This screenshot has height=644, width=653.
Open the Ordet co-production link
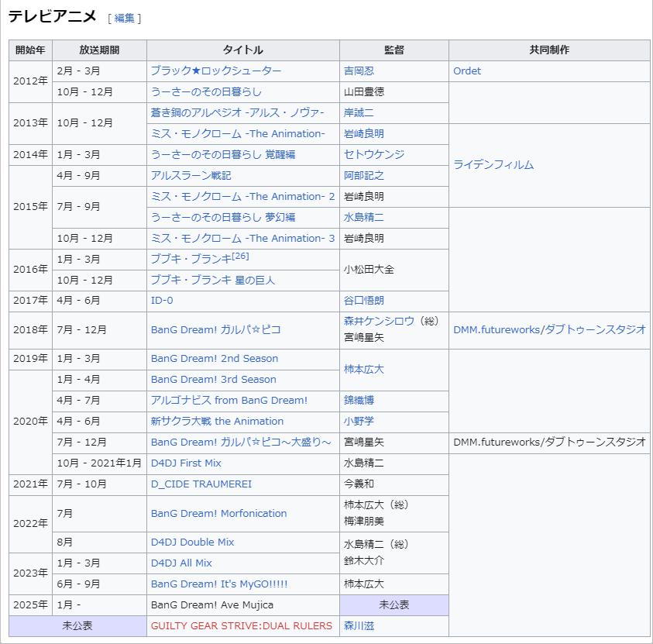tap(467, 71)
